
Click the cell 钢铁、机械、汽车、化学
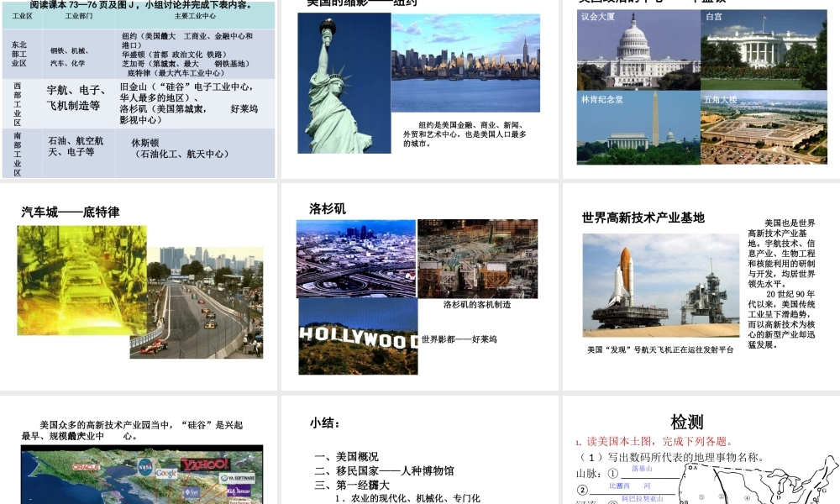tap(70, 57)
